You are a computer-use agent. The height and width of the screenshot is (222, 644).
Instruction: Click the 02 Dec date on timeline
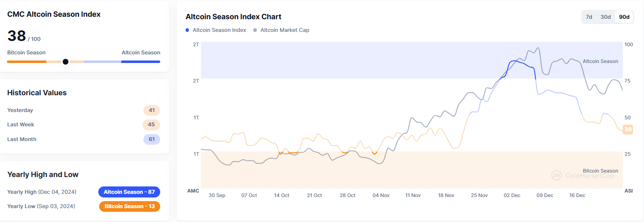512,195
